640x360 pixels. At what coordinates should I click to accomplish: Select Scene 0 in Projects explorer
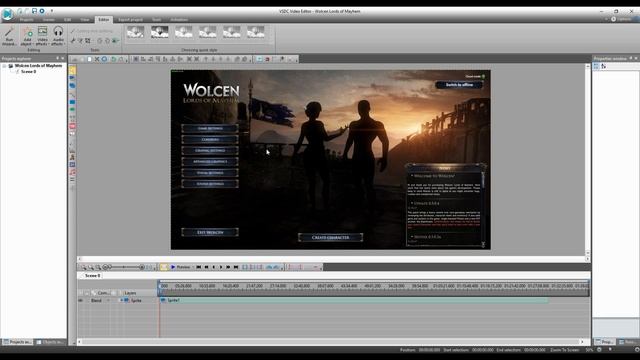point(29,71)
